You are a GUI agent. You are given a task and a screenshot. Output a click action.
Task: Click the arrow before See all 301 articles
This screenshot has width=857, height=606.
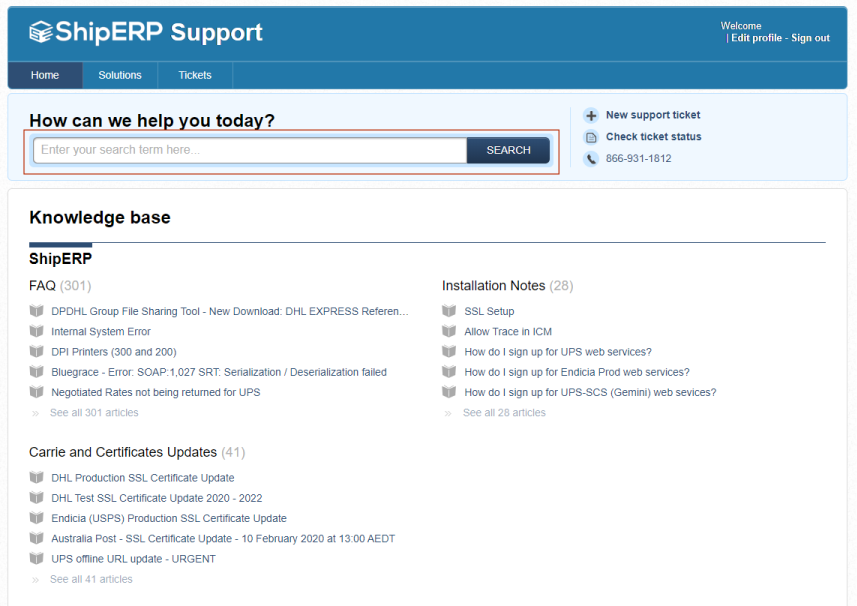37,412
